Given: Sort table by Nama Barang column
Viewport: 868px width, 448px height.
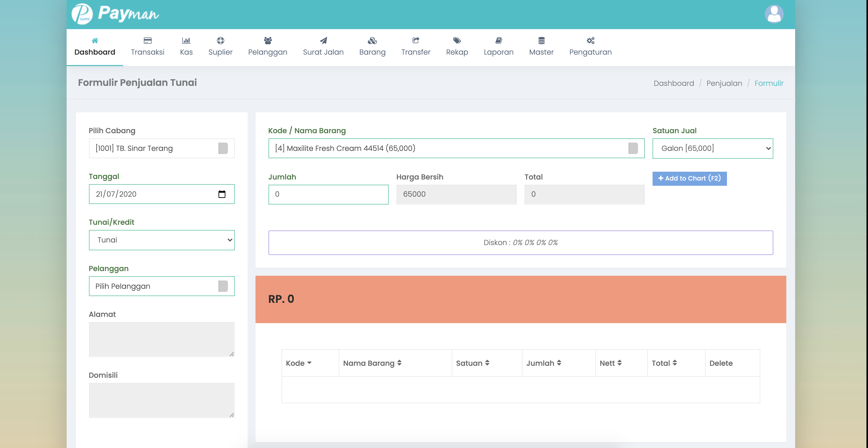Looking at the screenshot, I should click(x=372, y=363).
